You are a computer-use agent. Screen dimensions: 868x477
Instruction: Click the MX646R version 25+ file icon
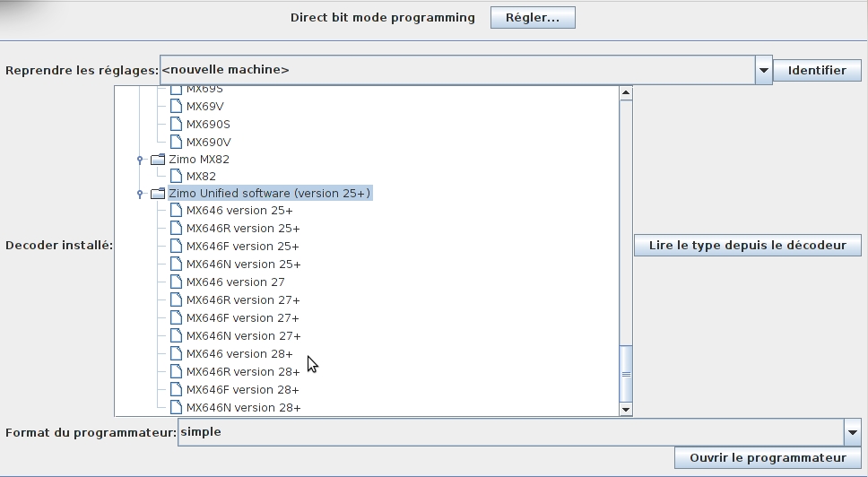point(176,228)
